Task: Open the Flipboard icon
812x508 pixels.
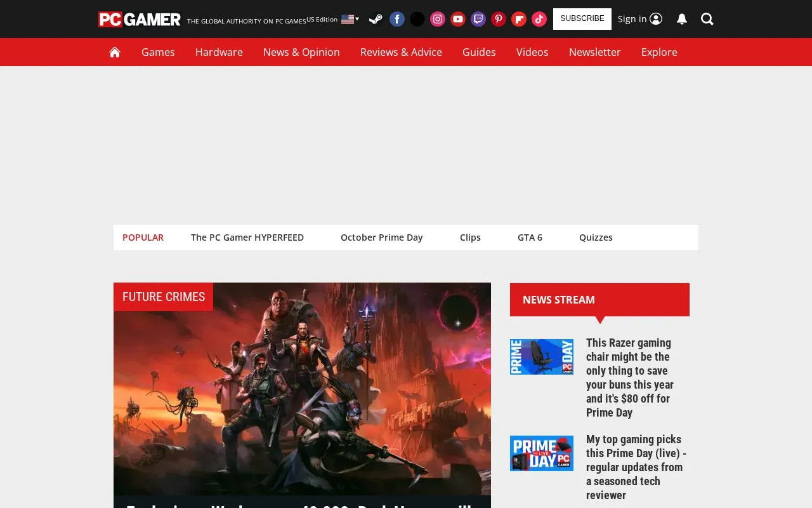Action: pos(519,19)
